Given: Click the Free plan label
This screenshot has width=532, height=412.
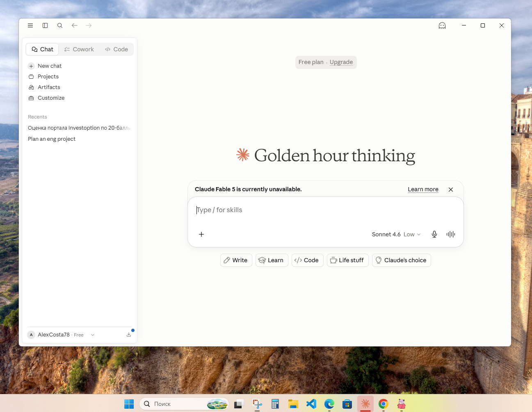Looking at the screenshot, I should pyautogui.click(x=311, y=62).
